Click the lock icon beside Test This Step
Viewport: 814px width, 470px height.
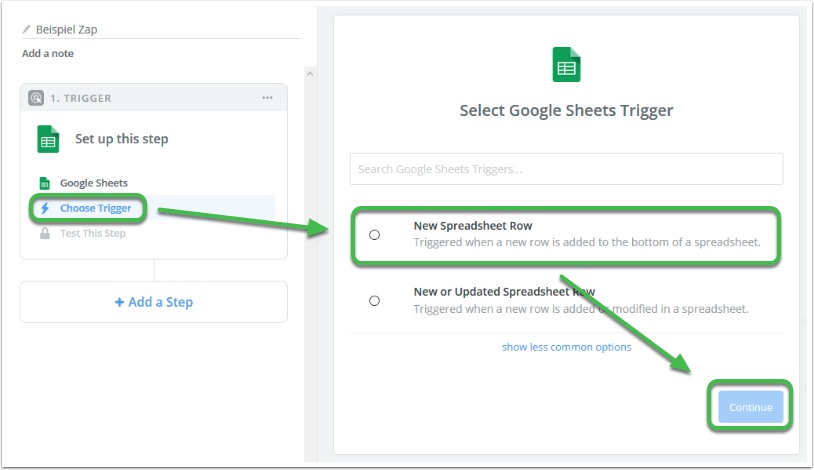click(x=45, y=233)
